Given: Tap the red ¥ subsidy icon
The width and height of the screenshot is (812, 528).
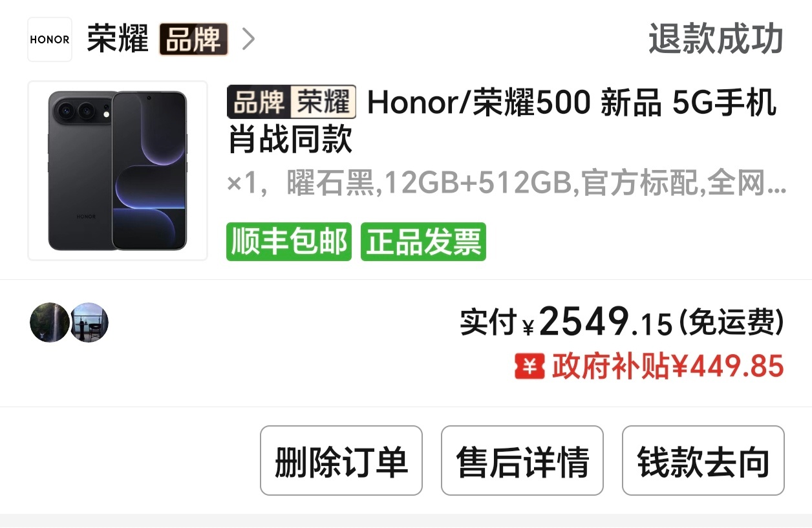Looking at the screenshot, I should pos(530,367).
